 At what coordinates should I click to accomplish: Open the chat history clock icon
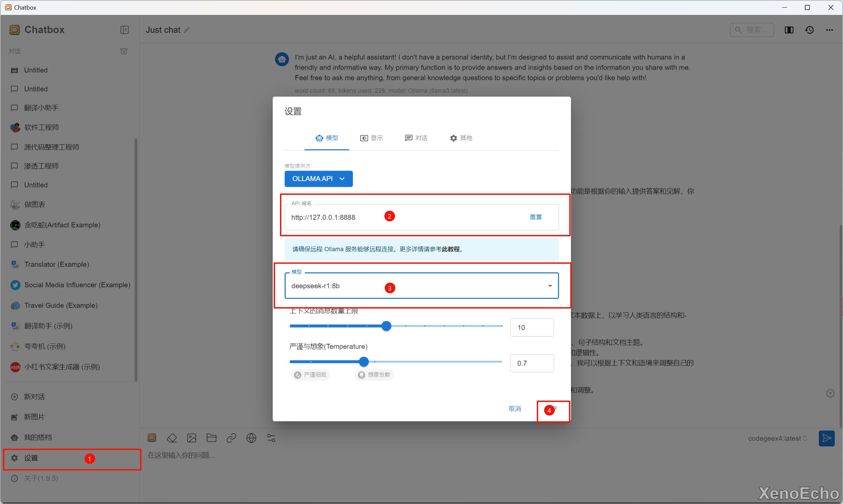[x=810, y=30]
